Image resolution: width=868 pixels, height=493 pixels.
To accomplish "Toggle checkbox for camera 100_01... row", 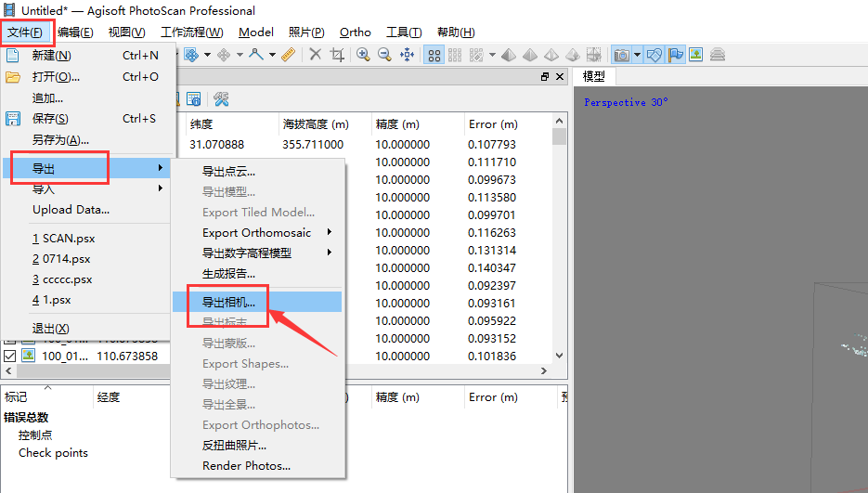I will click(x=9, y=356).
